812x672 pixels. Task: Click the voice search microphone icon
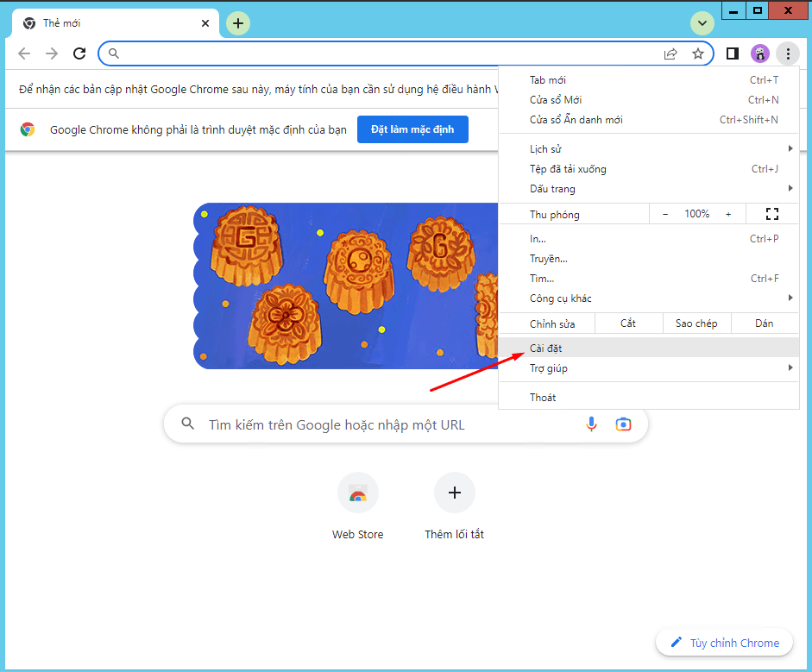click(x=591, y=424)
